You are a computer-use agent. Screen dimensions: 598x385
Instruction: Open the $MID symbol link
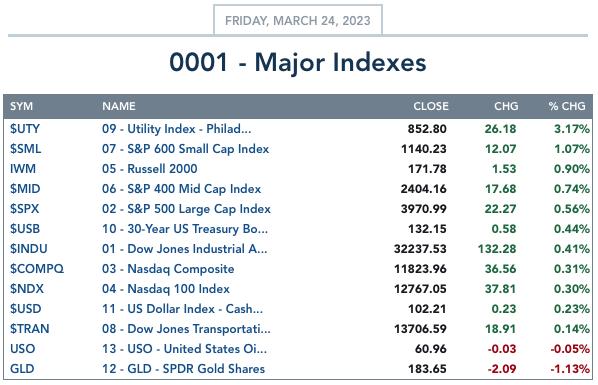pos(25,189)
